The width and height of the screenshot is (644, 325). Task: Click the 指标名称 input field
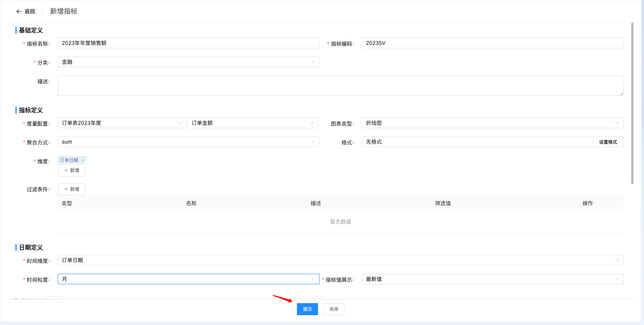(188, 43)
